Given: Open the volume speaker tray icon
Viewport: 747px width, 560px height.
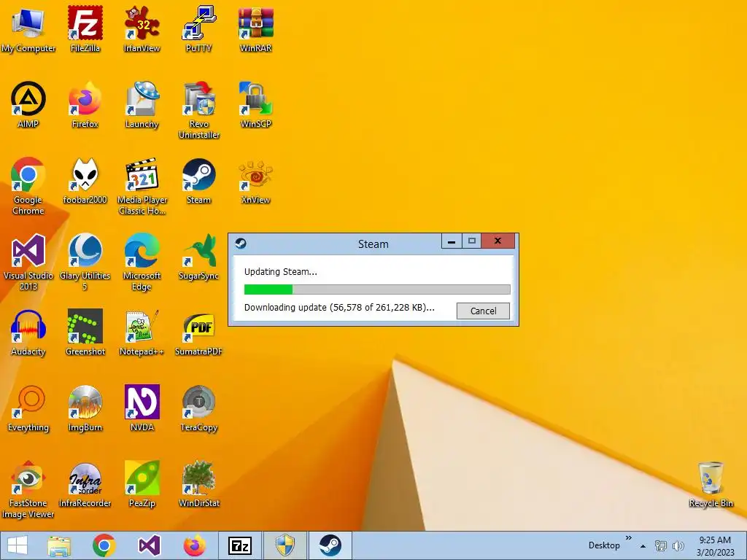Looking at the screenshot, I should tap(678, 545).
